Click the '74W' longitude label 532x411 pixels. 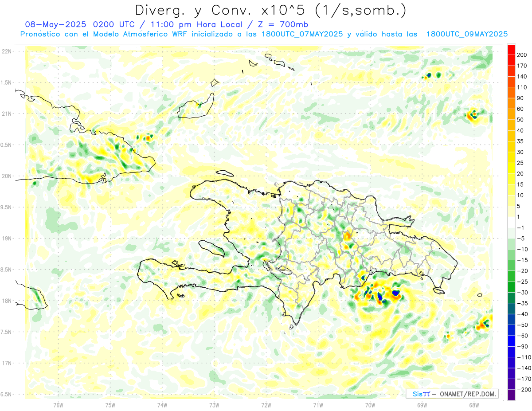pyautogui.click(x=162, y=404)
